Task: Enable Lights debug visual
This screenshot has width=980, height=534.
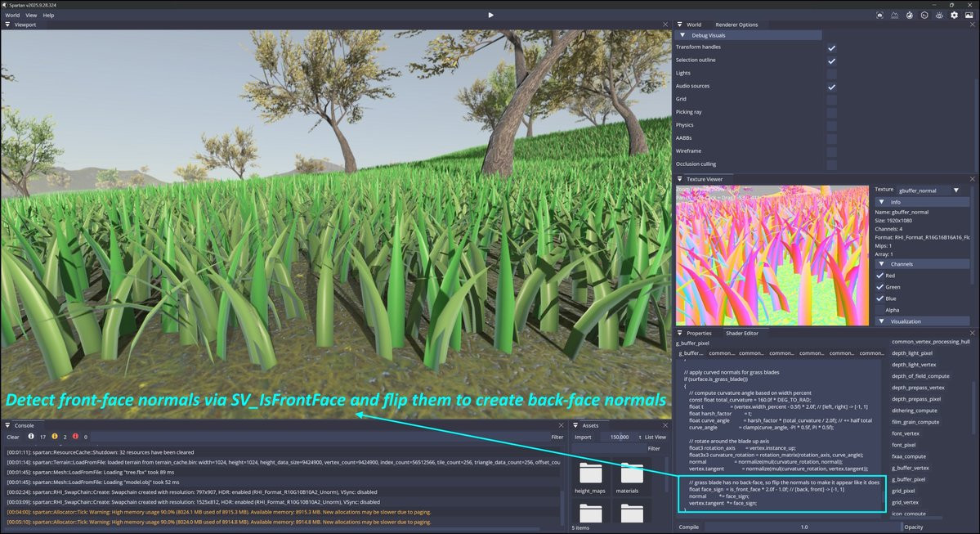Action: (831, 74)
